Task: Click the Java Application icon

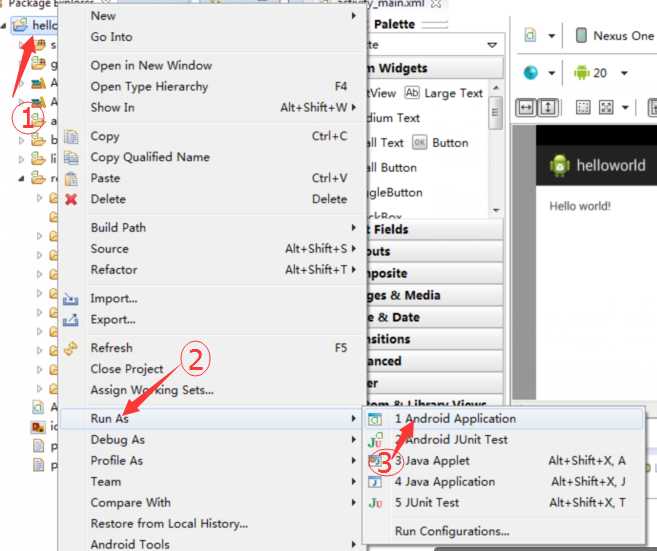Action: [375, 482]
